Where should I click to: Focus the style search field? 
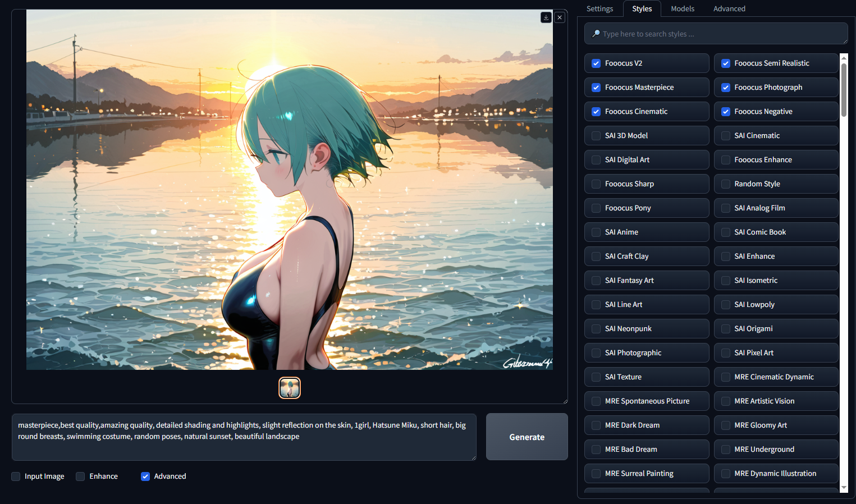click(x=716, y=34)
